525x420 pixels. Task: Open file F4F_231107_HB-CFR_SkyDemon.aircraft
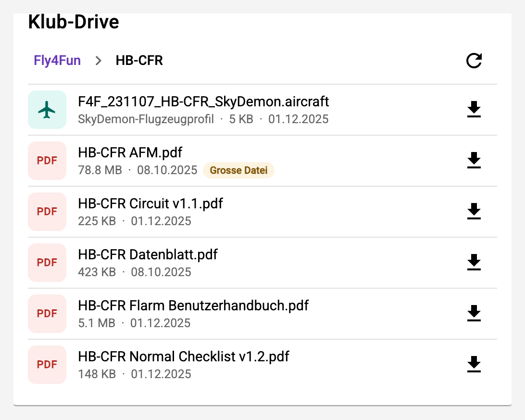pyautogui.click(x=203, y=102)
